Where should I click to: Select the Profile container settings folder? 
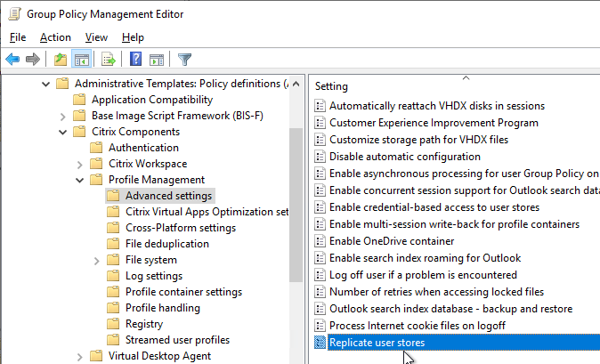[x=183, y=292]
